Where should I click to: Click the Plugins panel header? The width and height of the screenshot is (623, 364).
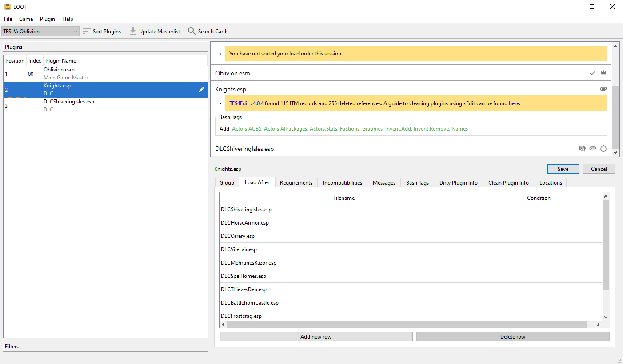pyautogui.click(x=105, y=47)
